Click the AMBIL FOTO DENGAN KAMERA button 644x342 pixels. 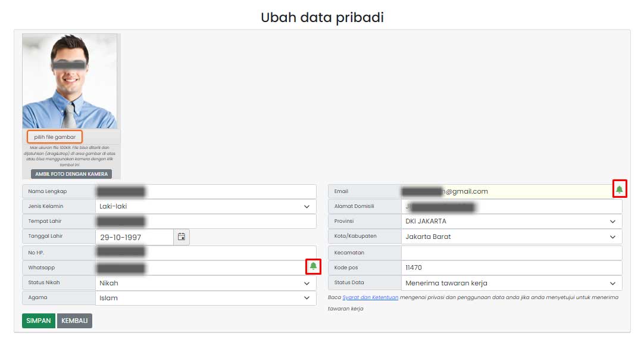click(x=71, y=174)
